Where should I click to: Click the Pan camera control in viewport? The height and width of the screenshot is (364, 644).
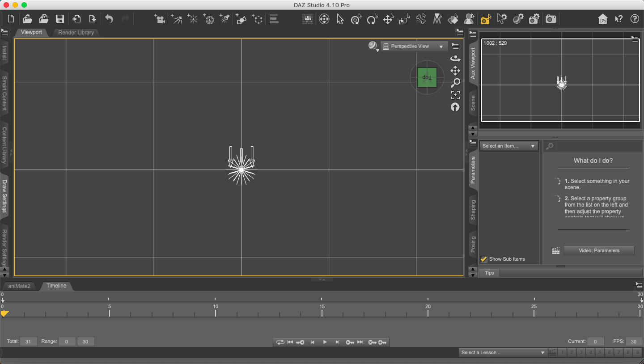[455, 71]
